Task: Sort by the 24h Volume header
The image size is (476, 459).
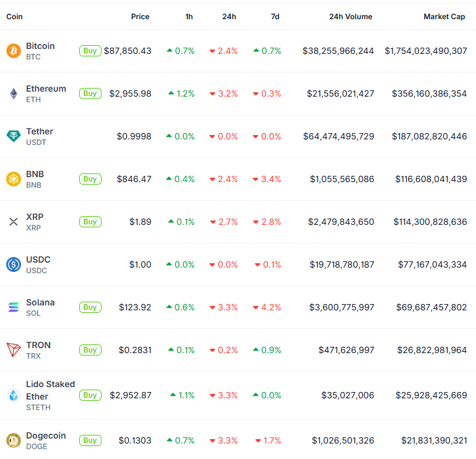Action: tap(350, 17)
